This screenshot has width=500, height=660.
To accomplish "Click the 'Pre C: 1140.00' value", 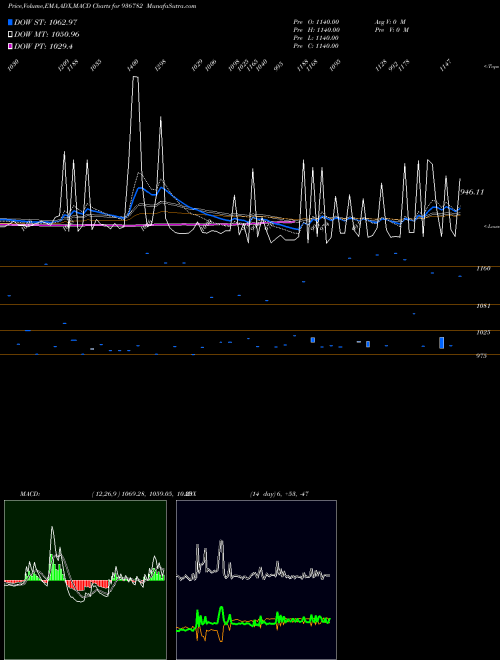I will (x=316, y=46).
